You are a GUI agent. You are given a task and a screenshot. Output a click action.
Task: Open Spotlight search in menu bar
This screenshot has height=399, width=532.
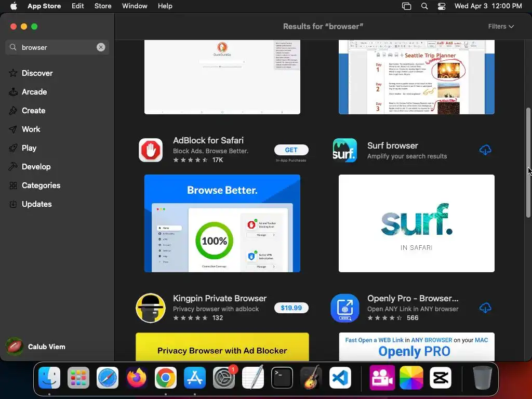(424, 6)
